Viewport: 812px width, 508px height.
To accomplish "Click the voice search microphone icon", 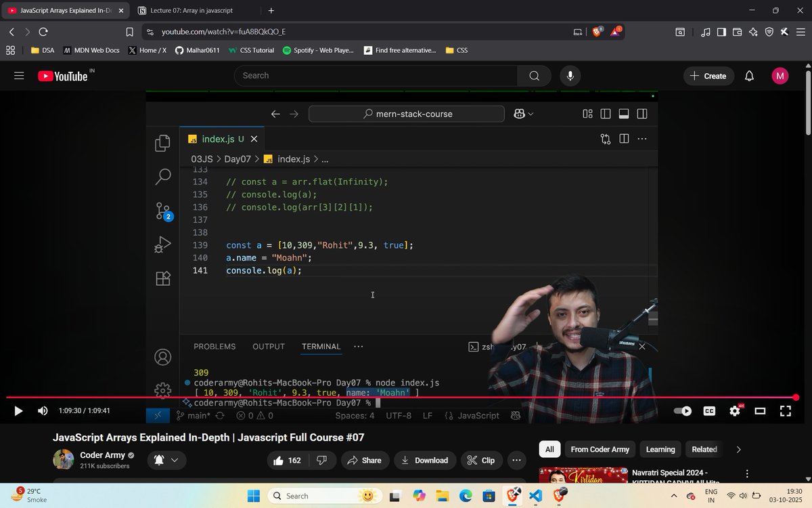I will click(x=570, y=76).
